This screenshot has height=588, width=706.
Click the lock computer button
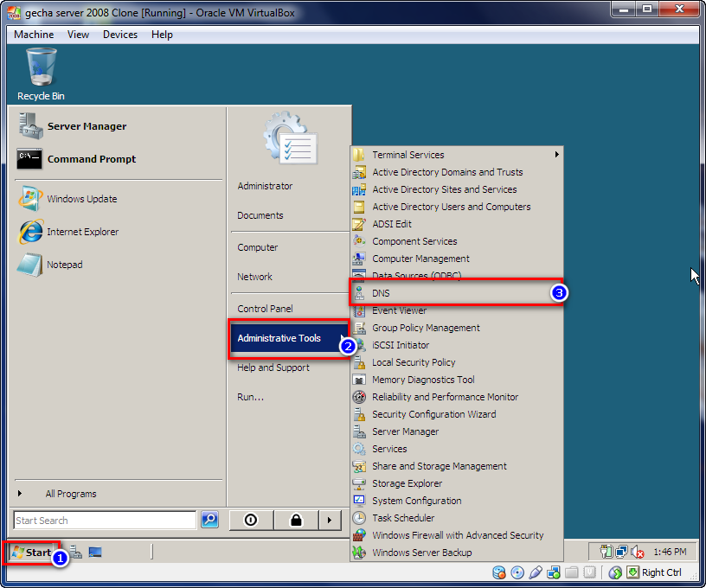click(296, 520)
